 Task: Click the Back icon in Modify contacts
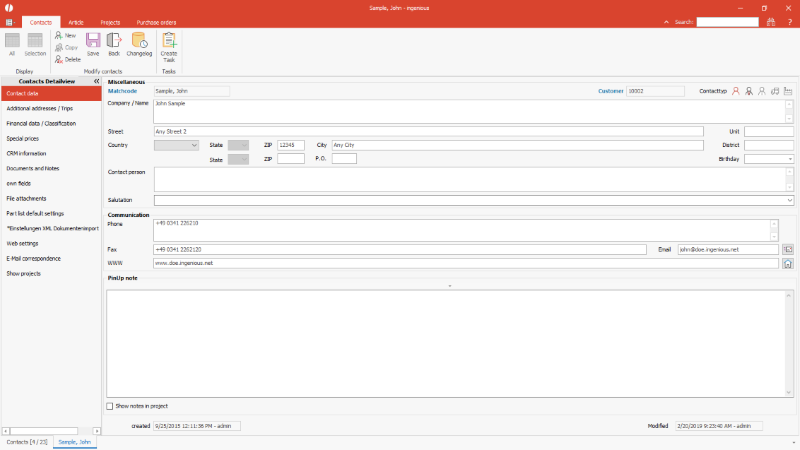pos(114,42)
